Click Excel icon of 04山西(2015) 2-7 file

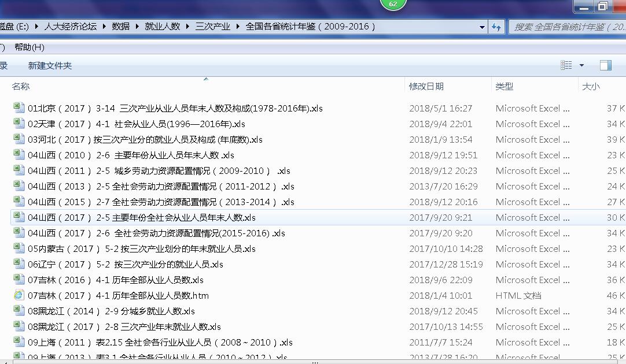(19, 201)
